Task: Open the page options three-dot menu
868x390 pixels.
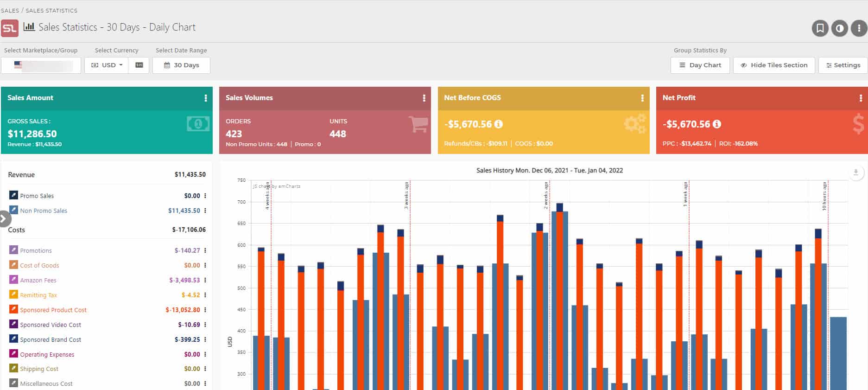Action: [x=859, y=28]
